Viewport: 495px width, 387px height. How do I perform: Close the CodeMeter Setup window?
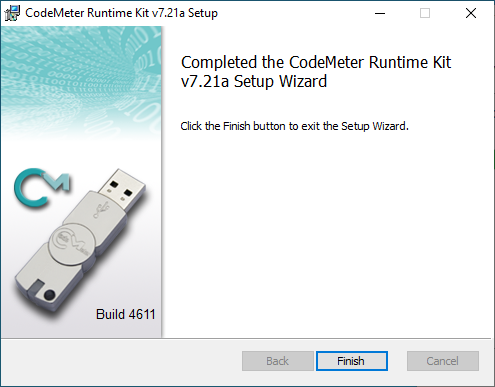[471, 13]
